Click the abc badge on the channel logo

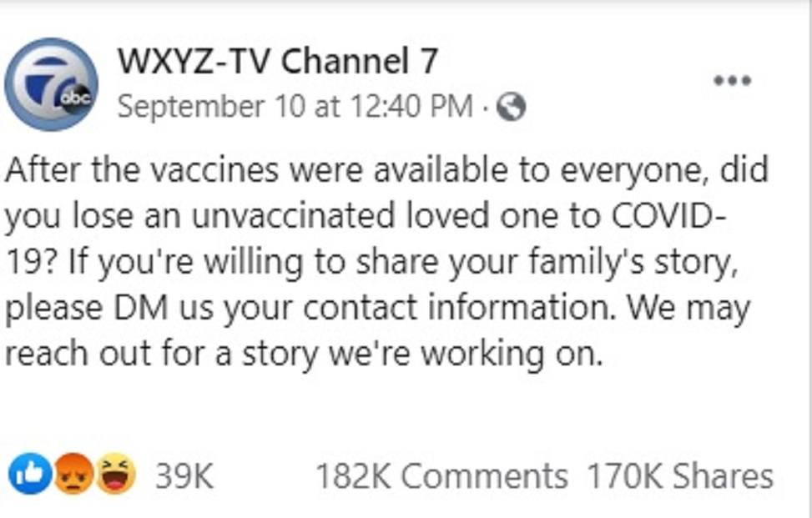tap(75, 98)
